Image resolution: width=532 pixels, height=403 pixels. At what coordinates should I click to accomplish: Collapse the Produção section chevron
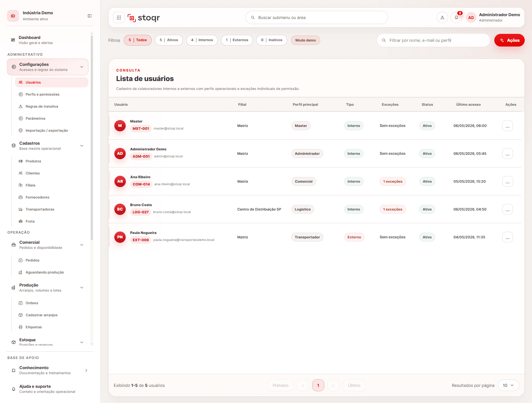point(82,287)
